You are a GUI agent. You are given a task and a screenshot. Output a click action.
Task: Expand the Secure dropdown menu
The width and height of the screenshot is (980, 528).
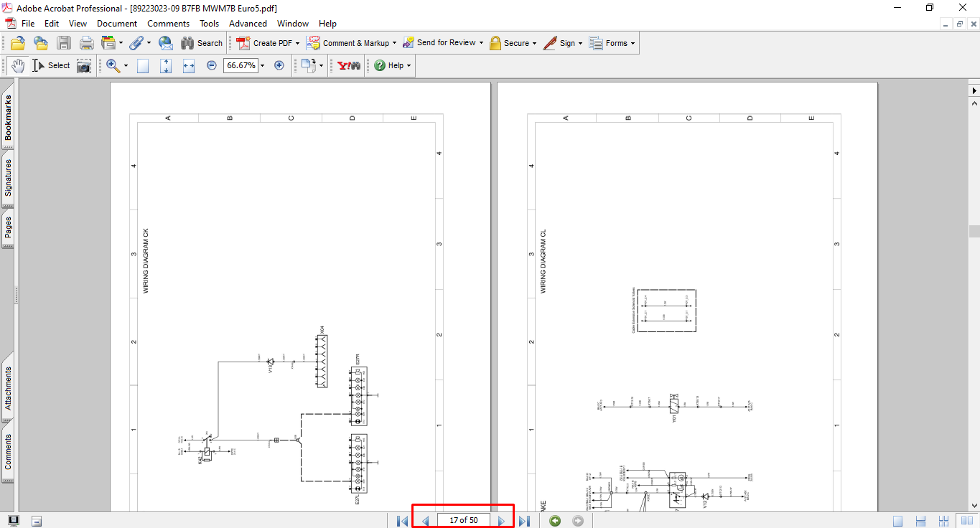click(536, 43)
